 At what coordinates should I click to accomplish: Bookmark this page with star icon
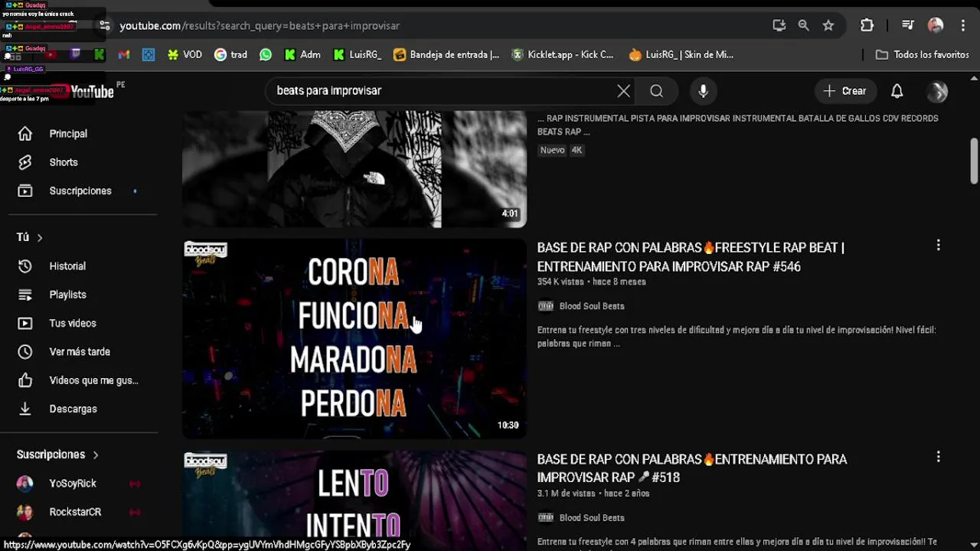(x=828, y=25)
